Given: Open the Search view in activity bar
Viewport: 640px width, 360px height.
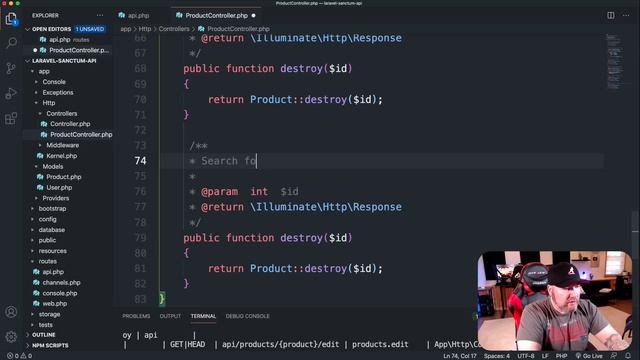Looking at the screenshot, I should [x=11, y=42].
